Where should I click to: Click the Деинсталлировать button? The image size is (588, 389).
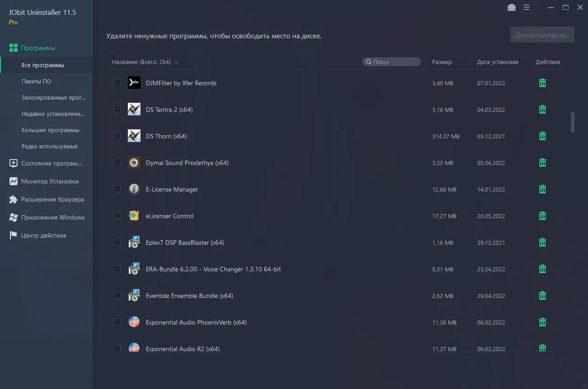click(542, 34)
